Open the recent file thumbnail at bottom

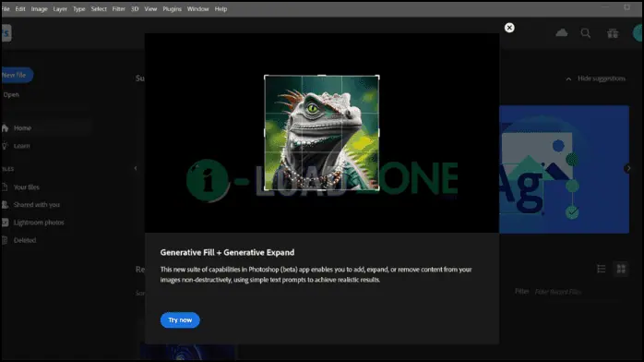(187, 352)
